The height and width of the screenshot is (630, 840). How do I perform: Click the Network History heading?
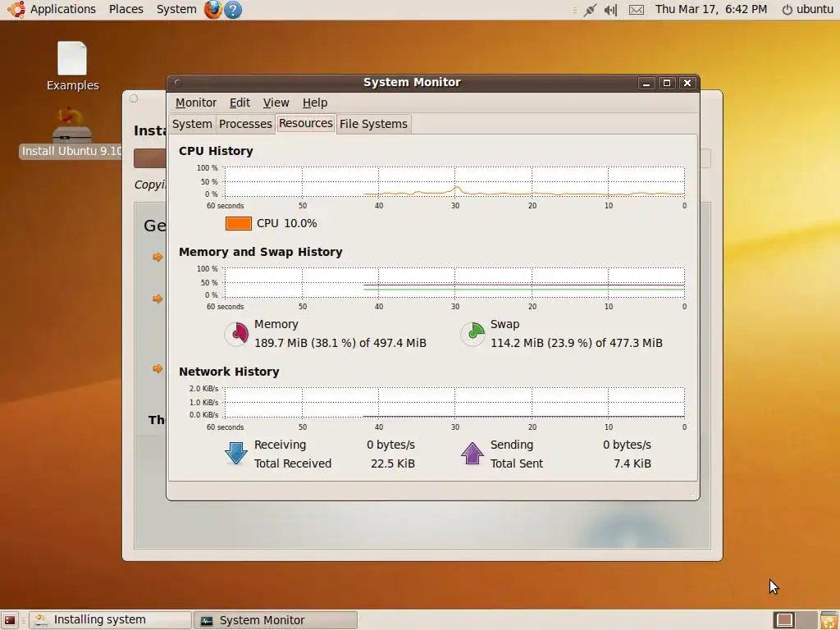point(229,372)
